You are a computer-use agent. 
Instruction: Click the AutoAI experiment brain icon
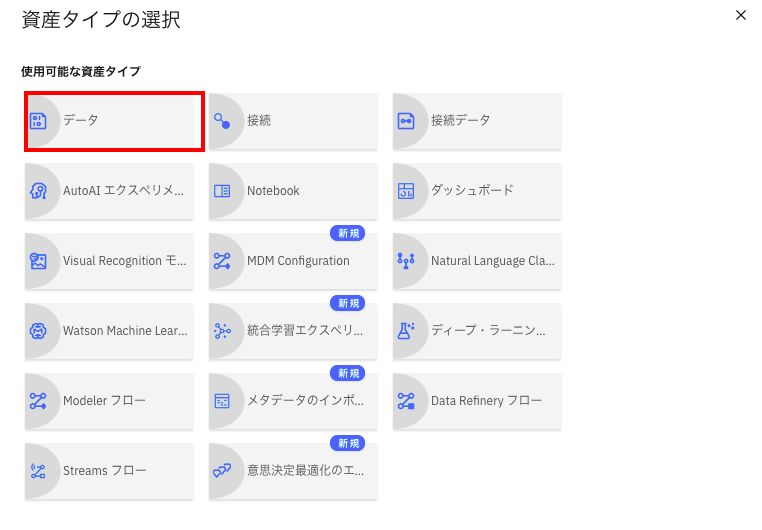38,191
